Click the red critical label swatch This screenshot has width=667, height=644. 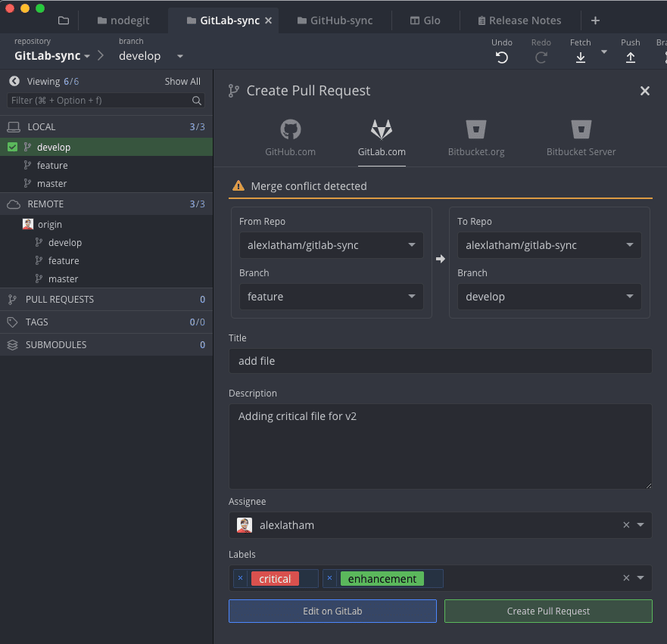coord(275,579)
